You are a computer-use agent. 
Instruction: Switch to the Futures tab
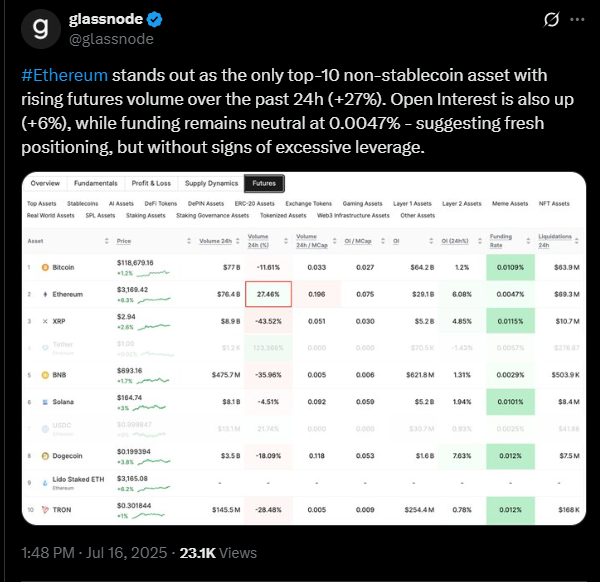click(x=264, y=183)
